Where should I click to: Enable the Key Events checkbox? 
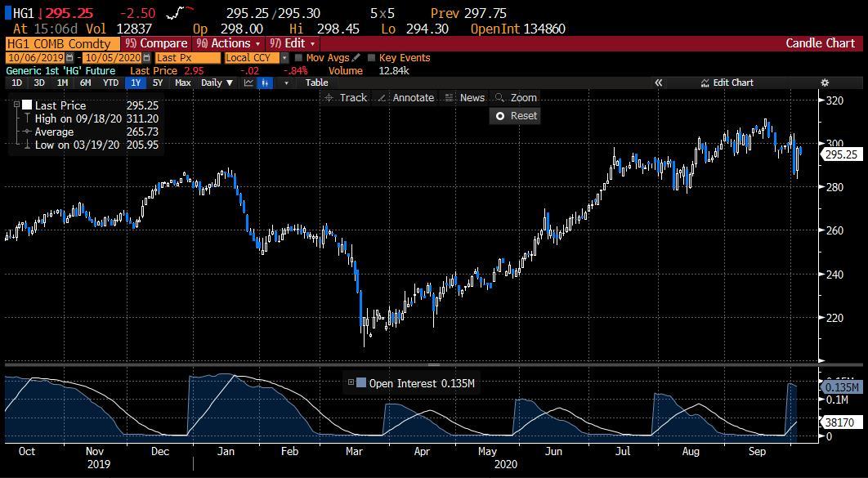[x=371, y=57]
